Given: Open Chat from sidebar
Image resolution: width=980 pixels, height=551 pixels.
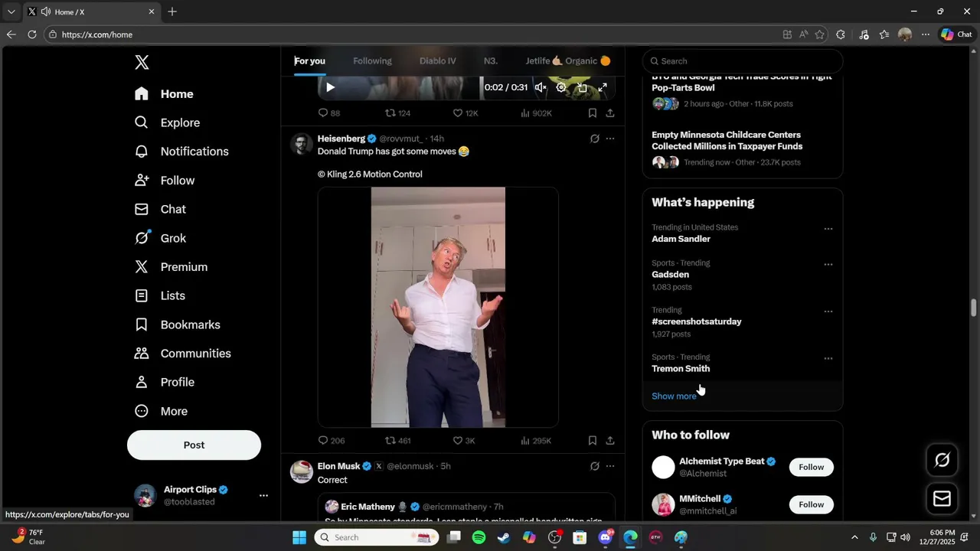Looking at the screenshot, I should [160, 210].
